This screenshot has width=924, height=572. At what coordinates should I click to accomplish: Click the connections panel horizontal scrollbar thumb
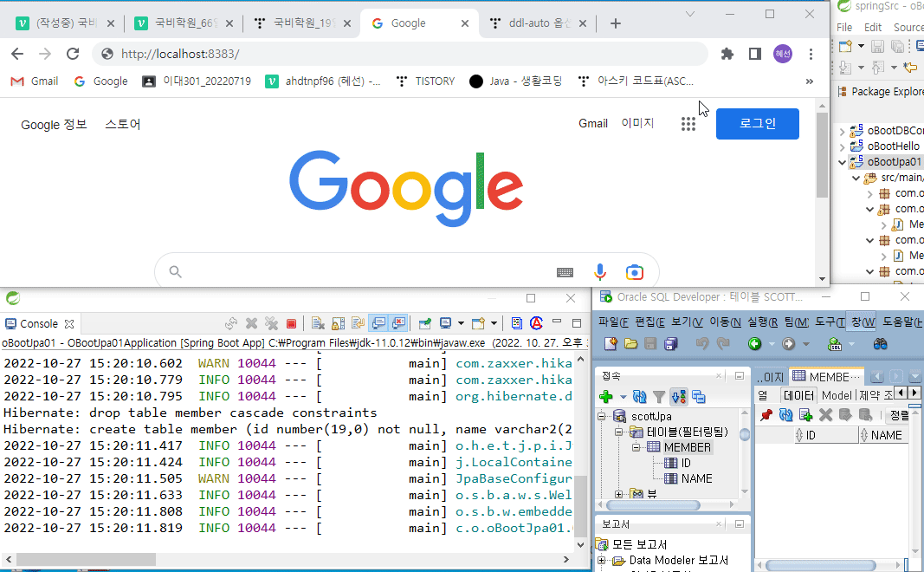tap(653, 505)
